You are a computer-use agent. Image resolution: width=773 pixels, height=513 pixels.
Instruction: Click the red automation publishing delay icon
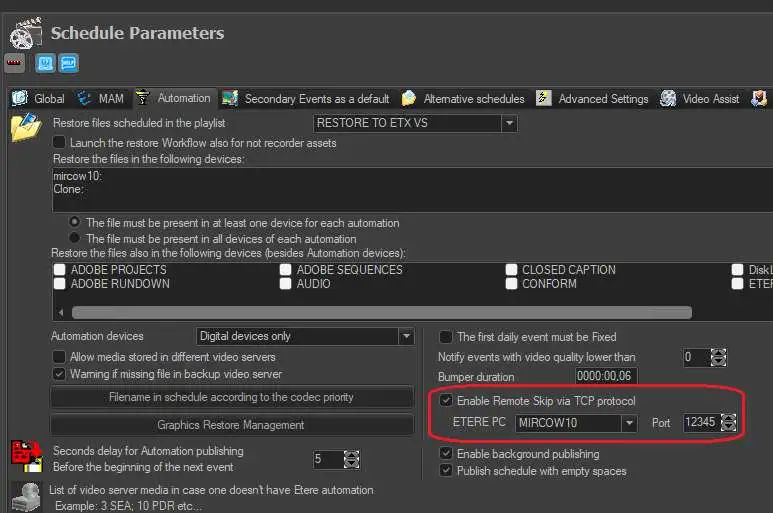point(25,456)
